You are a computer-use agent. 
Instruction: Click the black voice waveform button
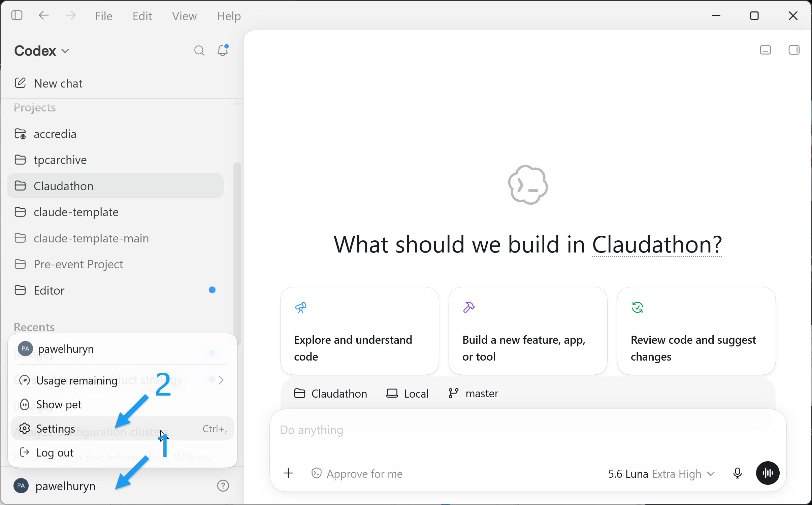tap(768, 473)
